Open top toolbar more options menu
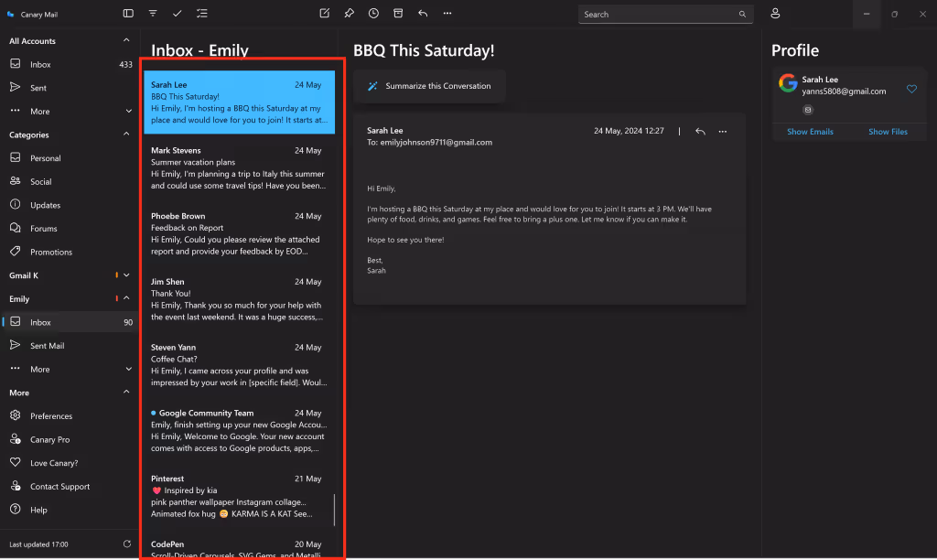Screen dimensions: 937x560 [x=447, y=13]
